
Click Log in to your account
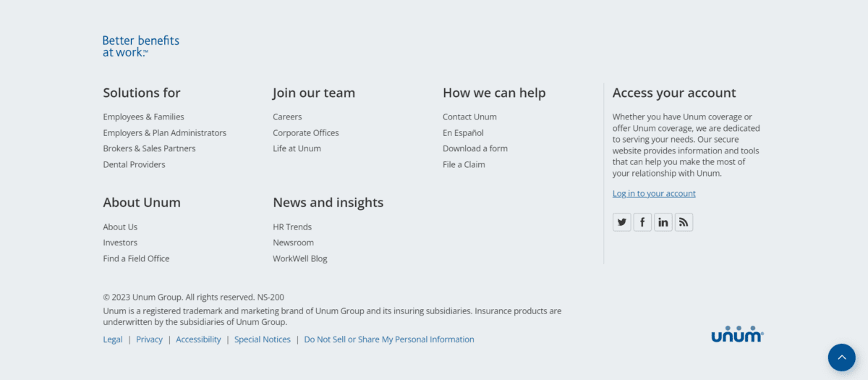pyautogui.click(x=654, y=193)
